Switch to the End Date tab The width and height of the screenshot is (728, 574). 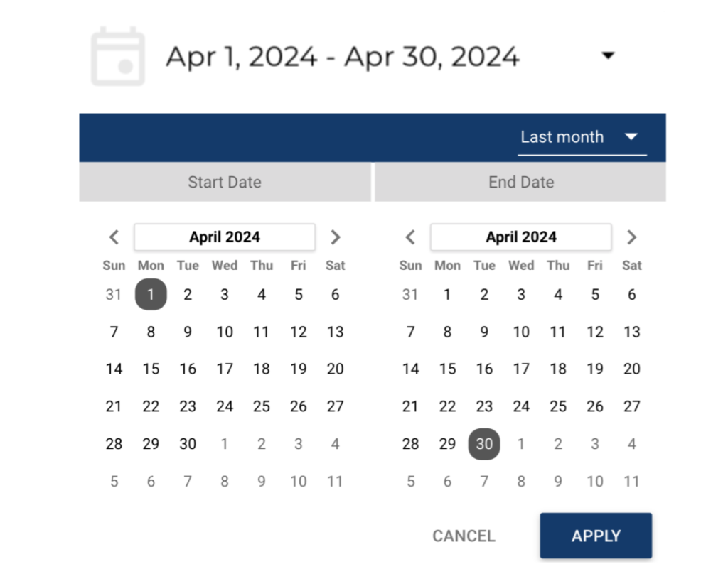(520, 182)
